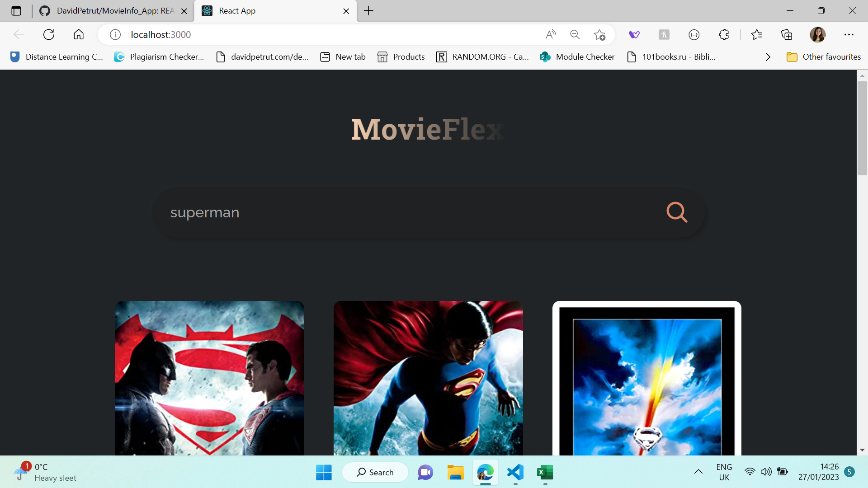Viewport: 868px width, 488px height.
Task: Click the MovieFlex search icon
Action: [676, 212]
